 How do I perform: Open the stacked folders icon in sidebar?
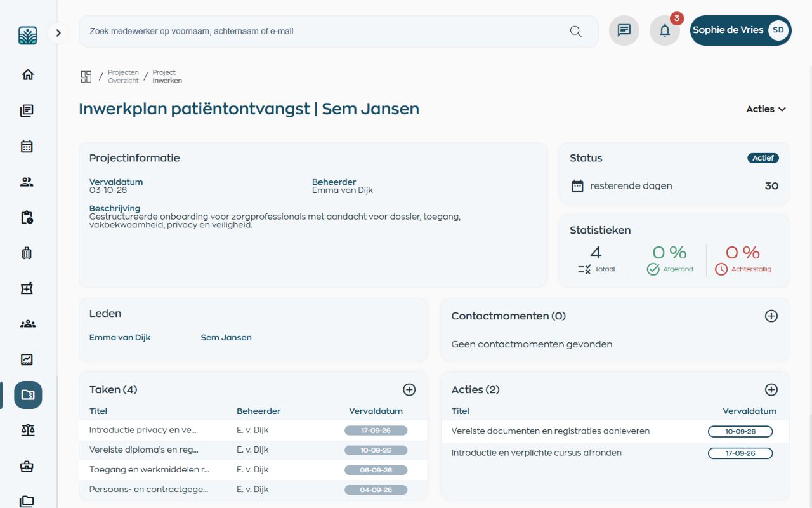27,501
